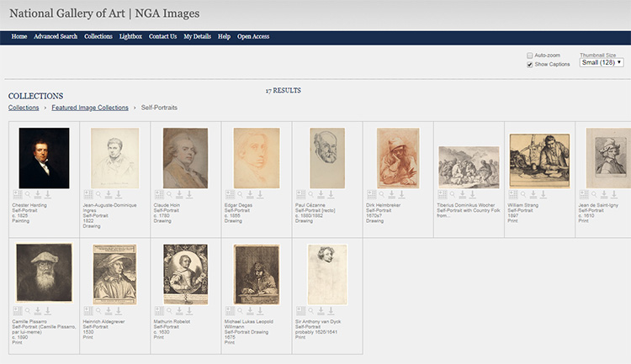Viewport: 631px width, 364px height.
Task: Click magnifier icon under Claude Hoin
Action: point(169,195)
